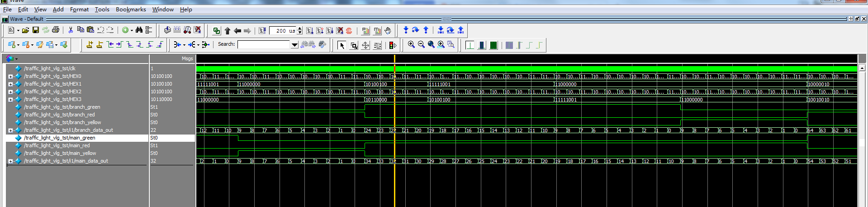868x207 pixels.
Task: Click the Run simulation icon next to time field
Action: [x=309, y=31]
